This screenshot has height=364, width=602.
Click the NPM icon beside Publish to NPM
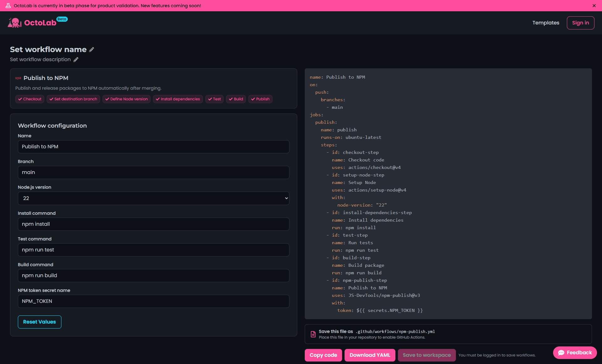point(18,78)
